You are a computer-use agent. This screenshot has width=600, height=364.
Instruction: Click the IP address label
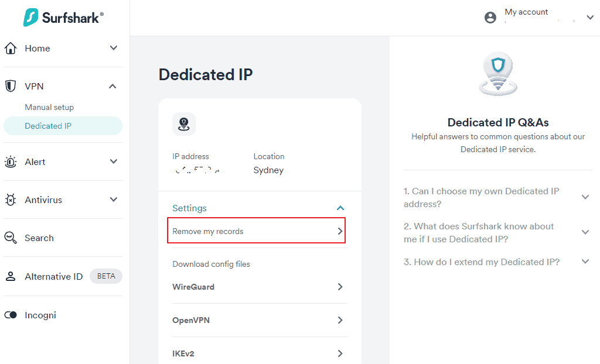tap(190, 156)
